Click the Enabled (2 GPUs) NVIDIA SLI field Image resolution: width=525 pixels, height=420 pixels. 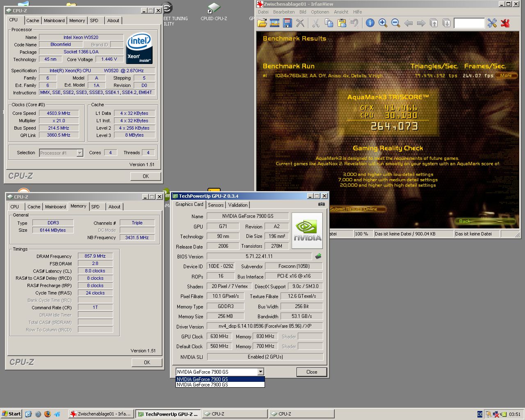click(x=265, y=357)
